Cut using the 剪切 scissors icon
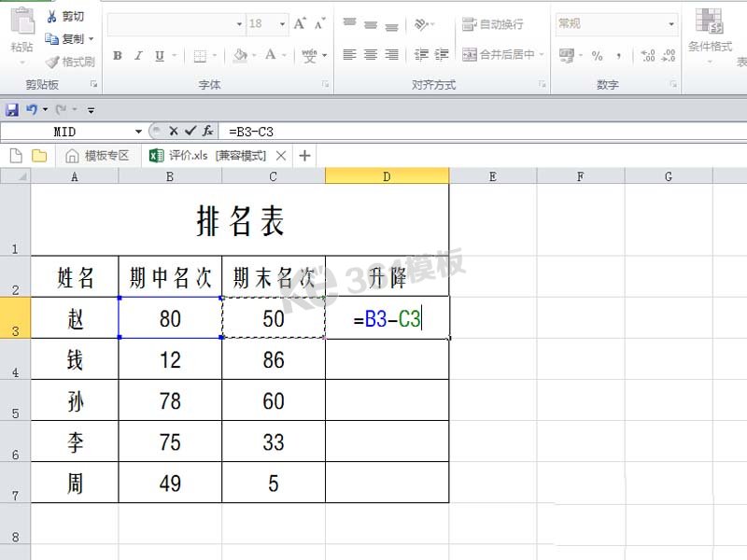 tap(51, 17)
